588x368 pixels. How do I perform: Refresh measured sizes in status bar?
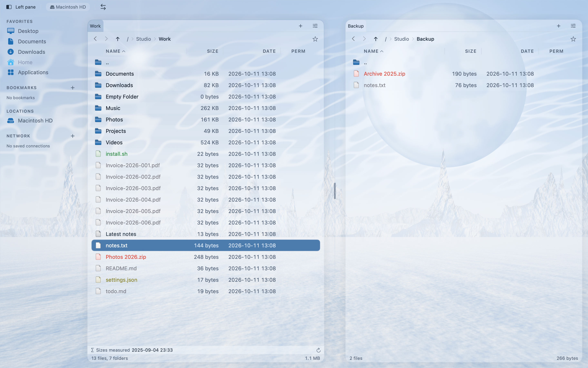(318, 350)
